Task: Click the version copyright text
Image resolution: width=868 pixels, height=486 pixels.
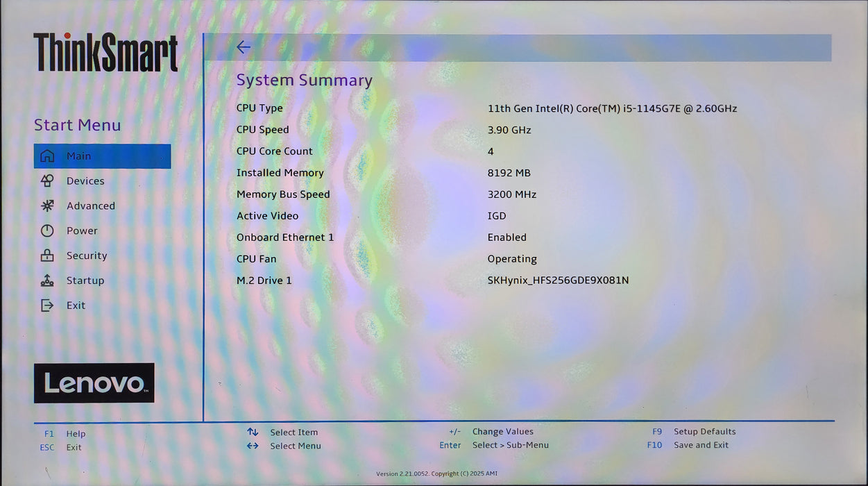Action: coord(436,474)
